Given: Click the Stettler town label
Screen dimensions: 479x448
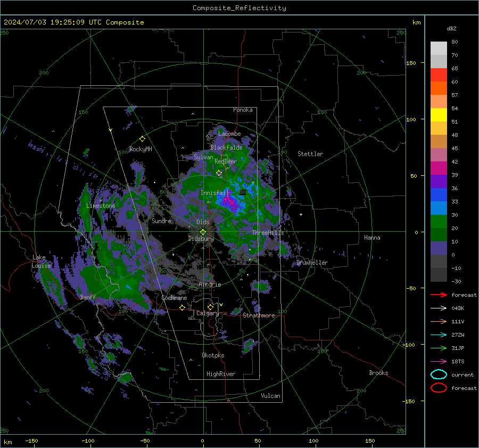Looking at the screenshot, I should pyautogui.click(x=310, y=154).
